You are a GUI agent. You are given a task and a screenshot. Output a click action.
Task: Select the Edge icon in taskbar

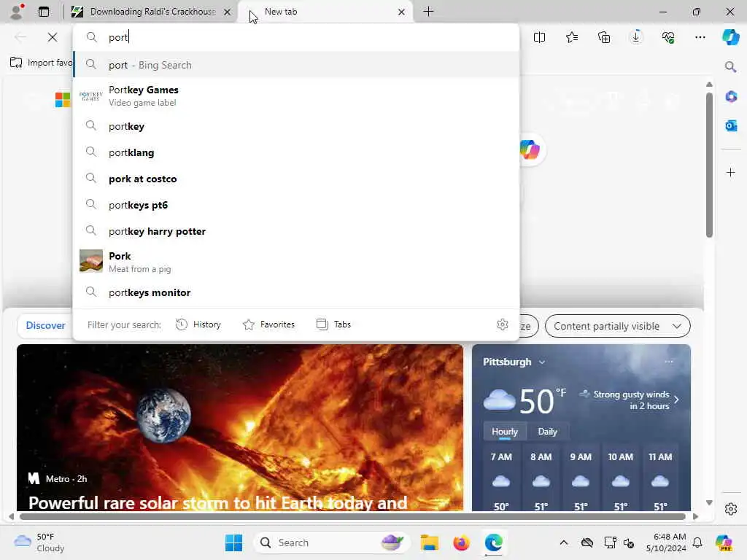(x=494, y=542)
